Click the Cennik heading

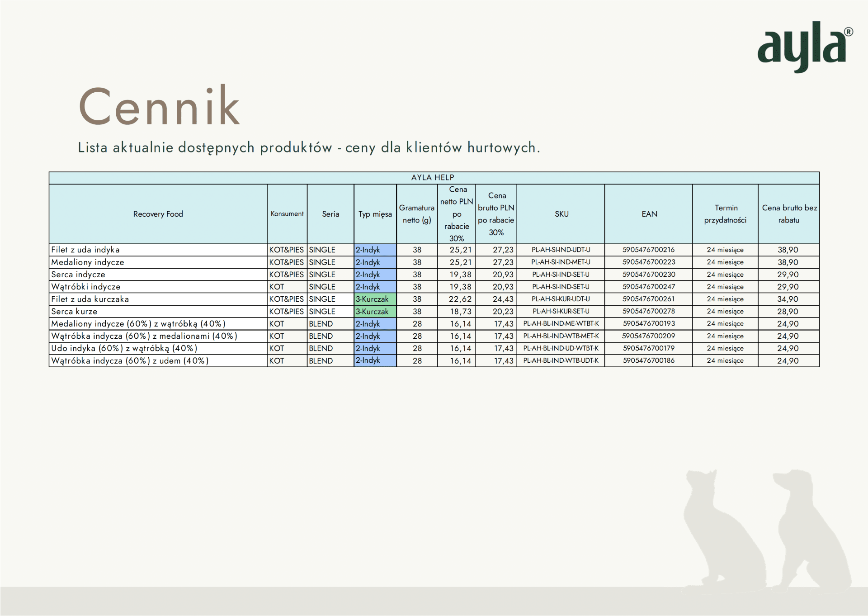pos(159,107)
